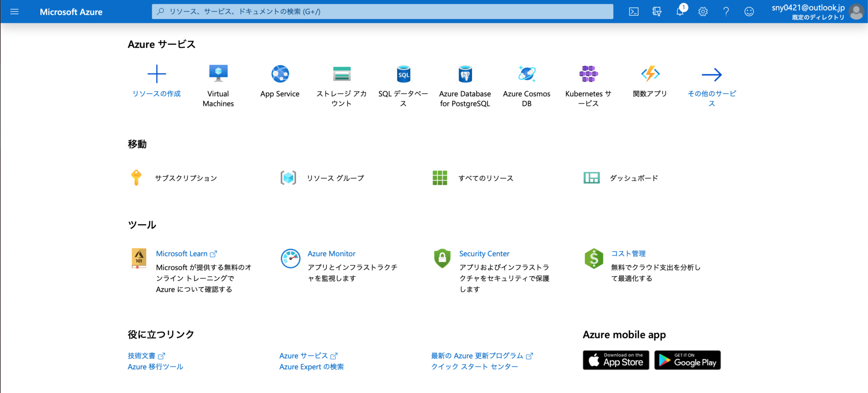Open the Kubernetes サービス icon
Screen dimensions: 868x393
tap(588, 74)
